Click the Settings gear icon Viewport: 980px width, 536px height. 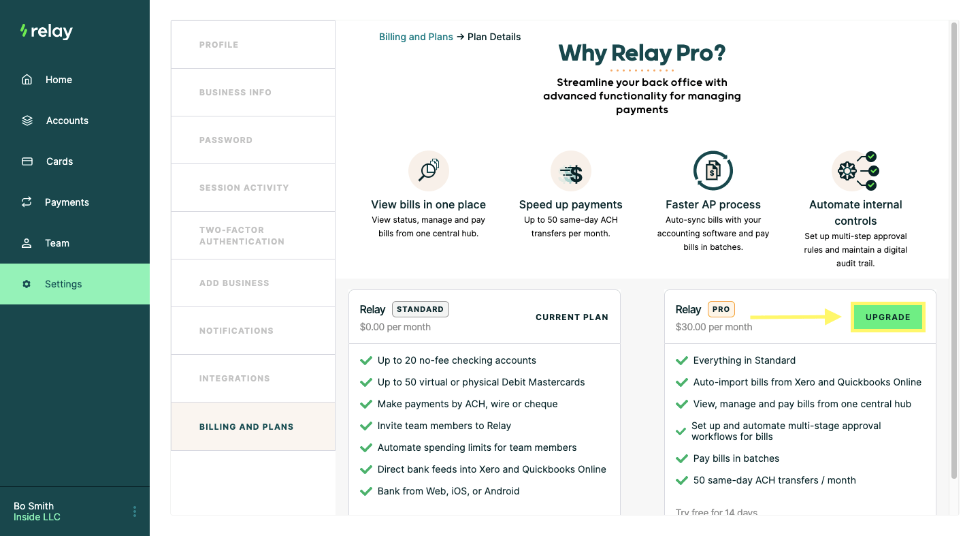[x=28, y=284]
